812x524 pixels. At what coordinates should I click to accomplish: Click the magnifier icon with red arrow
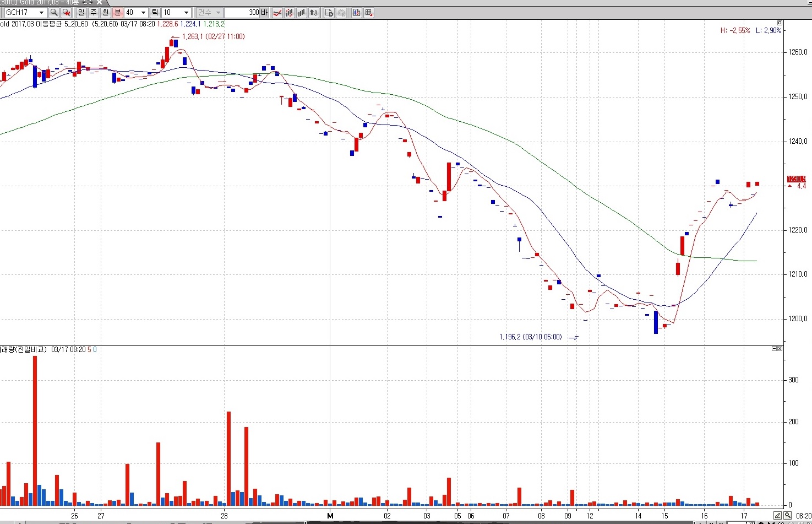66,12
